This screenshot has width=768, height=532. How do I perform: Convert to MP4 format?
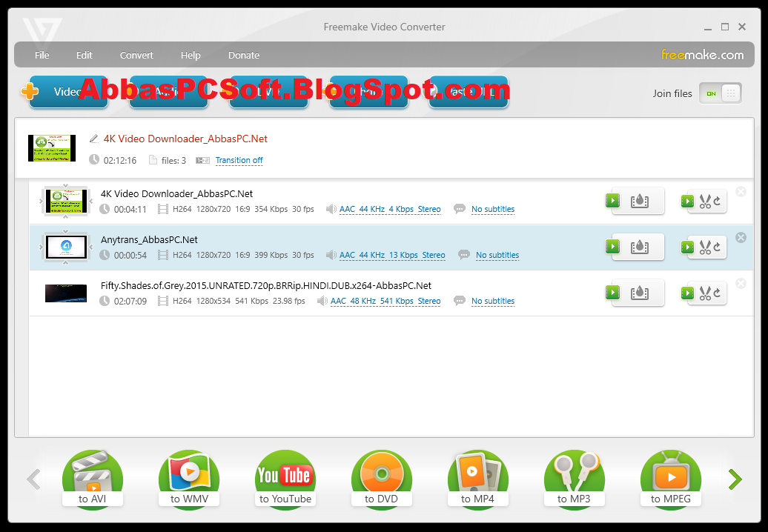[x=478, y=479]
